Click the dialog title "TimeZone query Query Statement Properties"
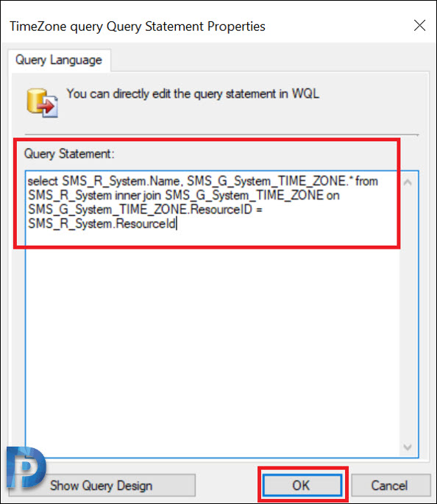 click(138, 26)
